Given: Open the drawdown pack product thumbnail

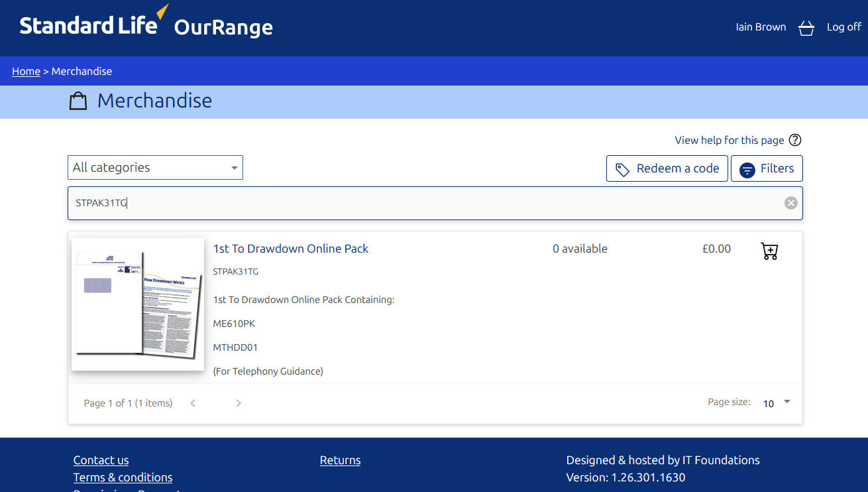Looking at the screenshot, I should tap(138, 304).
